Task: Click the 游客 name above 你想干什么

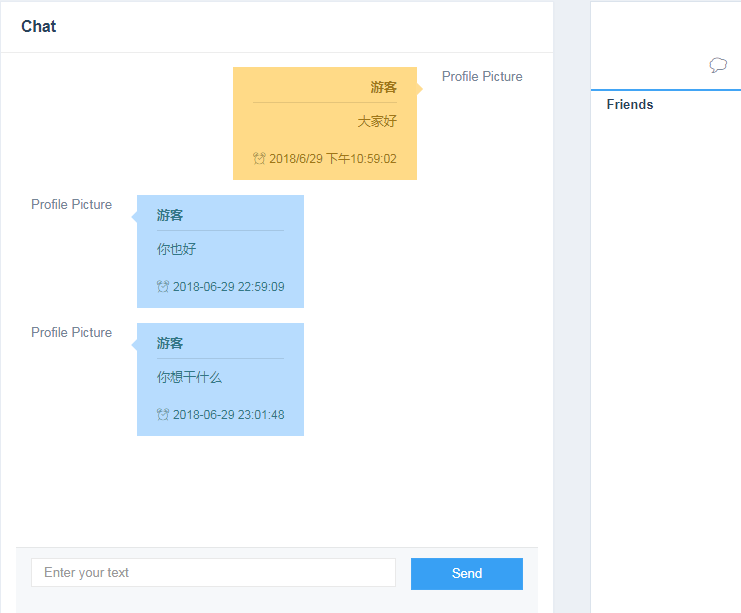Action: pos(170,343)
